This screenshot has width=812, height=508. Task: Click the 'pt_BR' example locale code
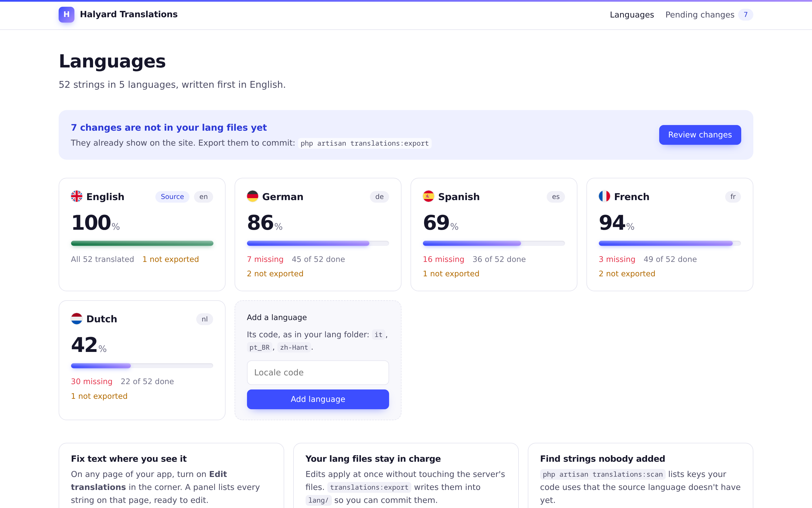coord(259,347)
